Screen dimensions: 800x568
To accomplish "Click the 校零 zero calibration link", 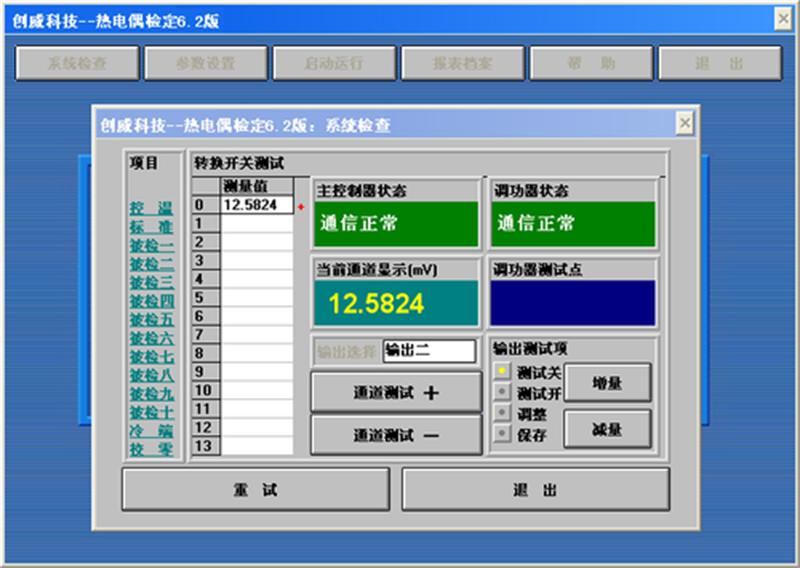I will pyautogui.click(x=151, y=449).
